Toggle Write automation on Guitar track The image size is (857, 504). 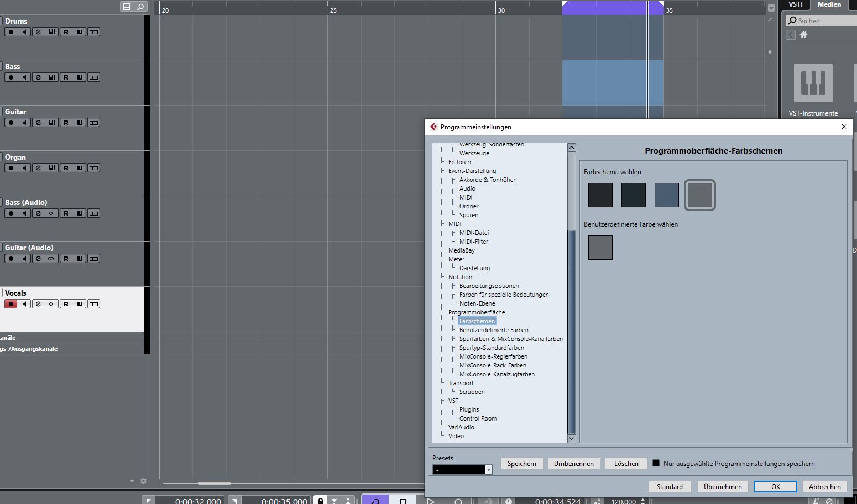[80, 123]
